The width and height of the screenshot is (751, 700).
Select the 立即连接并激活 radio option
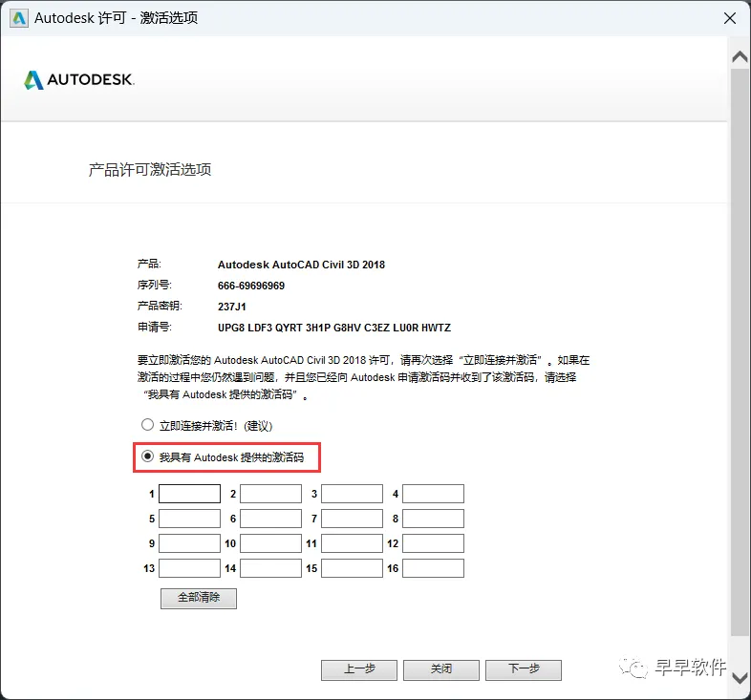(x=147, y=425)
